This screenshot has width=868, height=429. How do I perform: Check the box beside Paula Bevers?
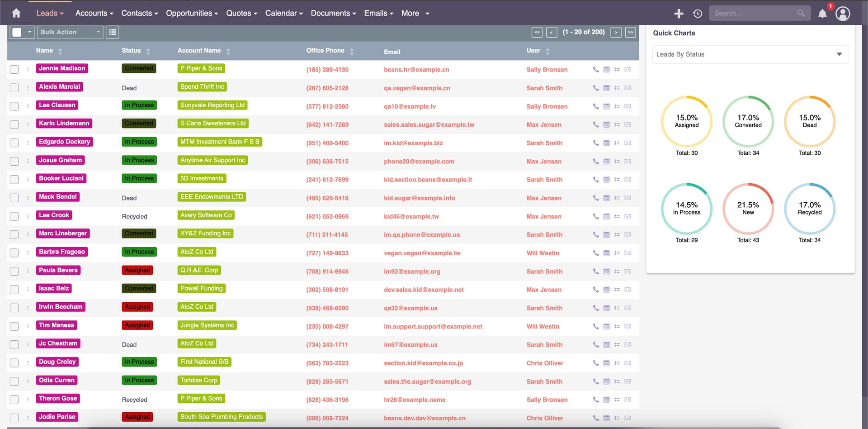point(14,272)
